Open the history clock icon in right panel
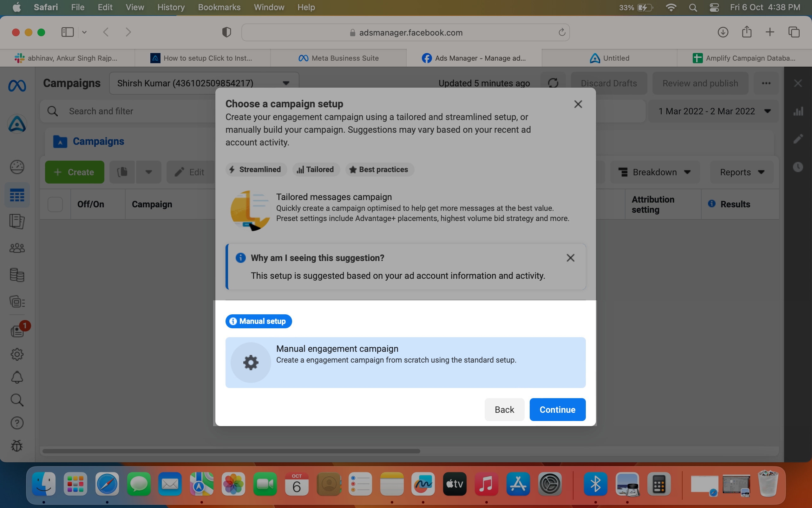The height and width of the screenshot is (508, 812). 798,167
